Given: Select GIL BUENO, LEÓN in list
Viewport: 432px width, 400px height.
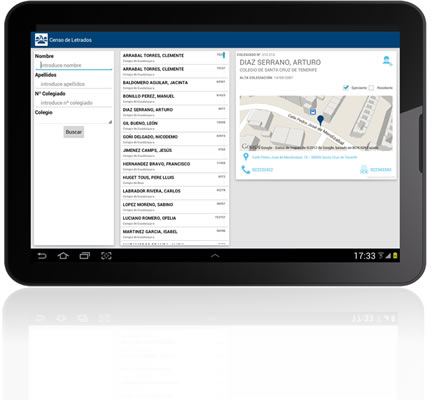Looking at the screenshot, I should coord(174,125).
